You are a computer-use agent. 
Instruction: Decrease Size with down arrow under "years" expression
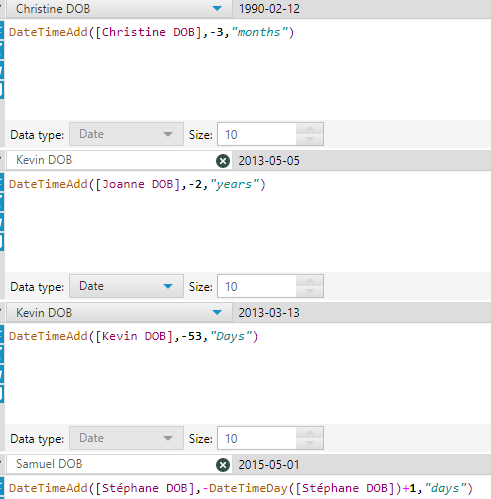(310, 292)
